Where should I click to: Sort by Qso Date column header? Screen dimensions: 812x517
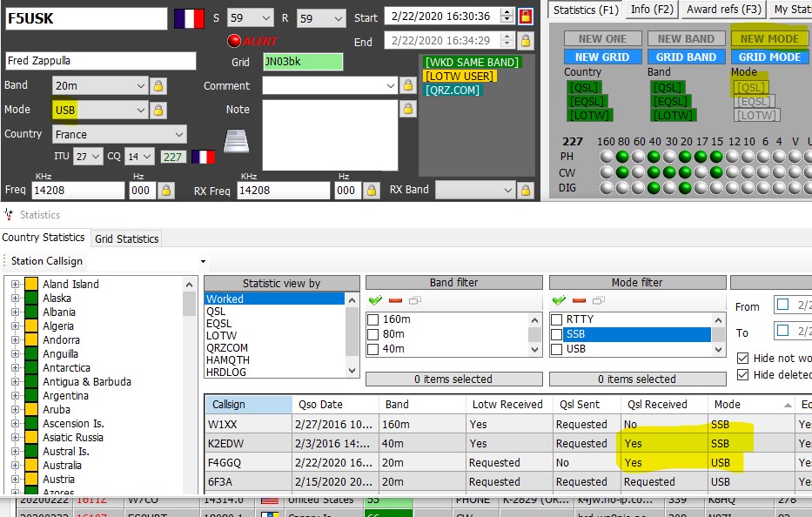click(336, 405)
